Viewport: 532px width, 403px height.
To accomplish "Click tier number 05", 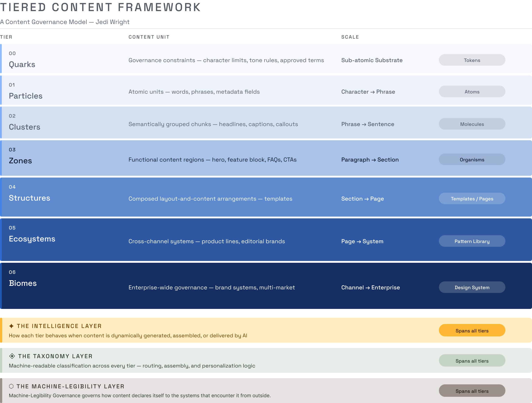I will pos(12,228).
